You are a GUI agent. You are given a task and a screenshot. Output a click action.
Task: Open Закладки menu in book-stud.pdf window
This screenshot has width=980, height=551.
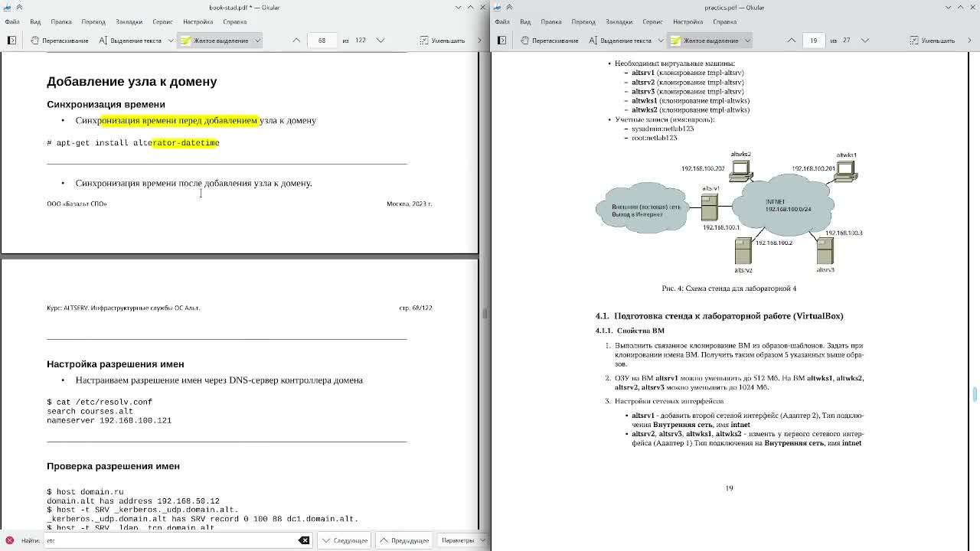point(129,21)
